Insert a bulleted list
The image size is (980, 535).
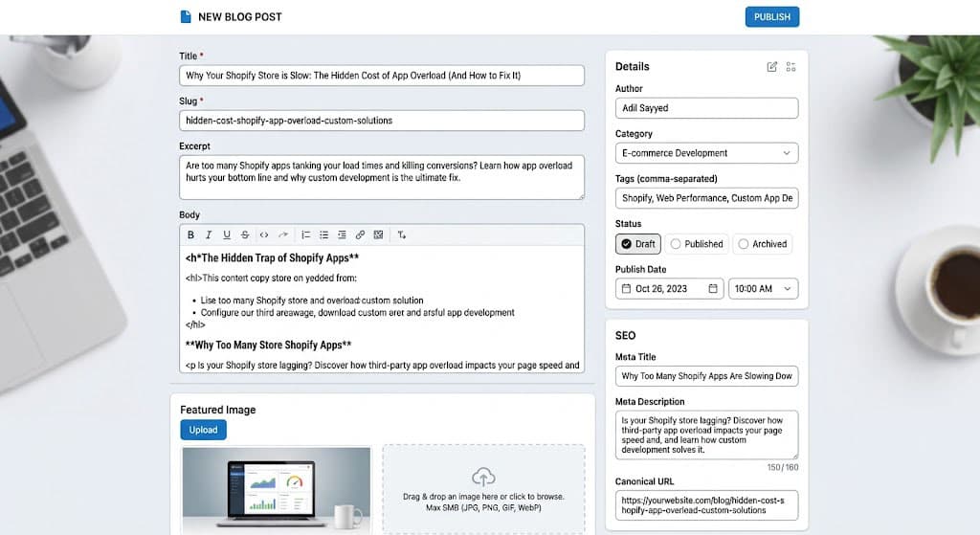click(x=323, y=235)
